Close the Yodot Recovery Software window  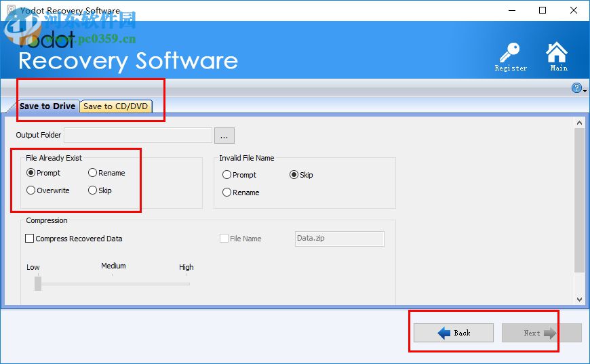click(574, 10)
